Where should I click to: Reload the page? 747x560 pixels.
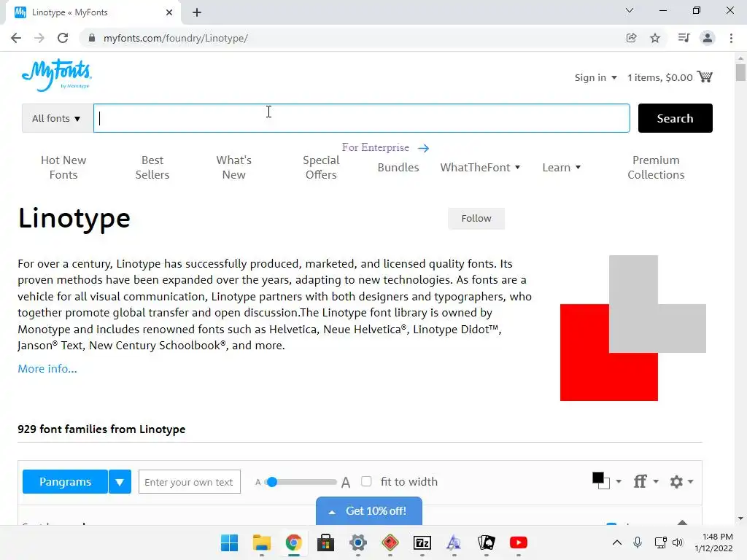pos(63,38)
